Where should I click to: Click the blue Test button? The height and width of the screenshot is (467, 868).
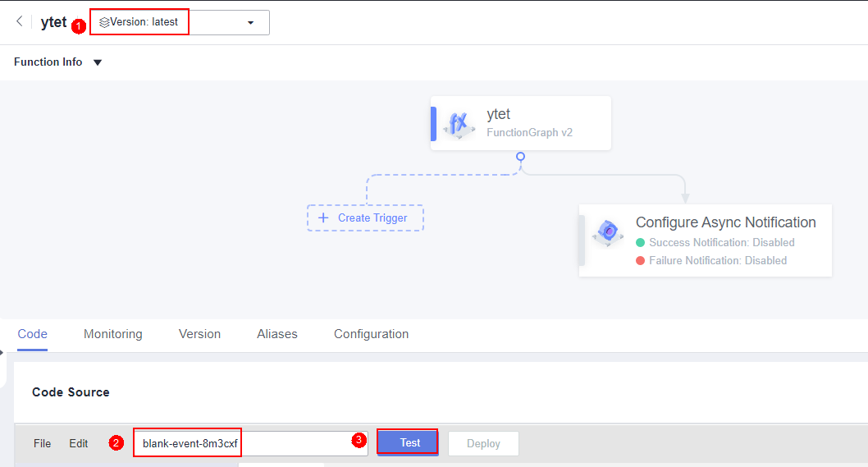pyautogui.click(x=408, y=442)
